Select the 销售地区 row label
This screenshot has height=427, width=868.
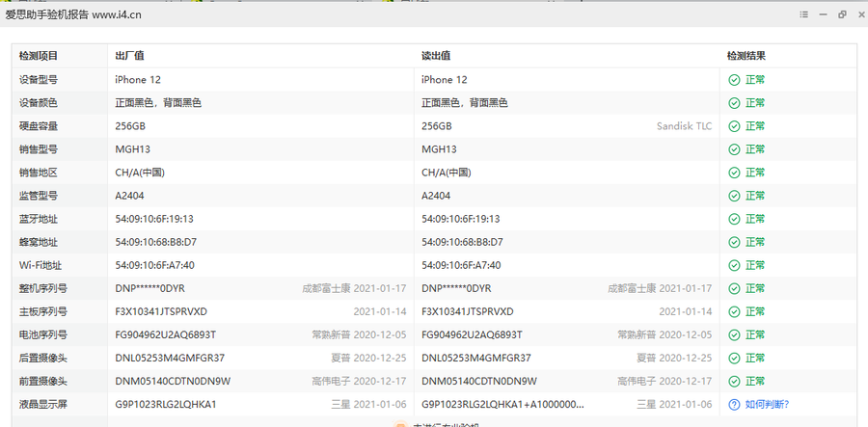click(39, 173)
